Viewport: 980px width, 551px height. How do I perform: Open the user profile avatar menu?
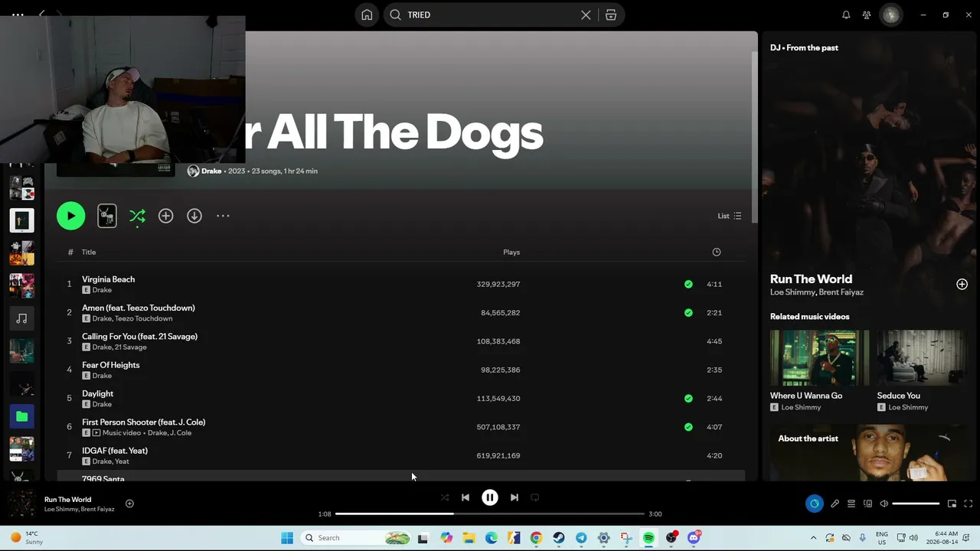(890, 15)
